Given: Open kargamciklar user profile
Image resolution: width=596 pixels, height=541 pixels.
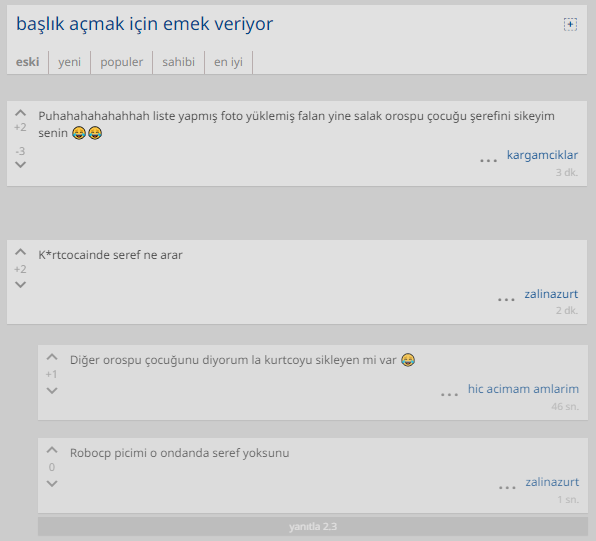Looking at the screenshot, I should (x=542, y=155).
